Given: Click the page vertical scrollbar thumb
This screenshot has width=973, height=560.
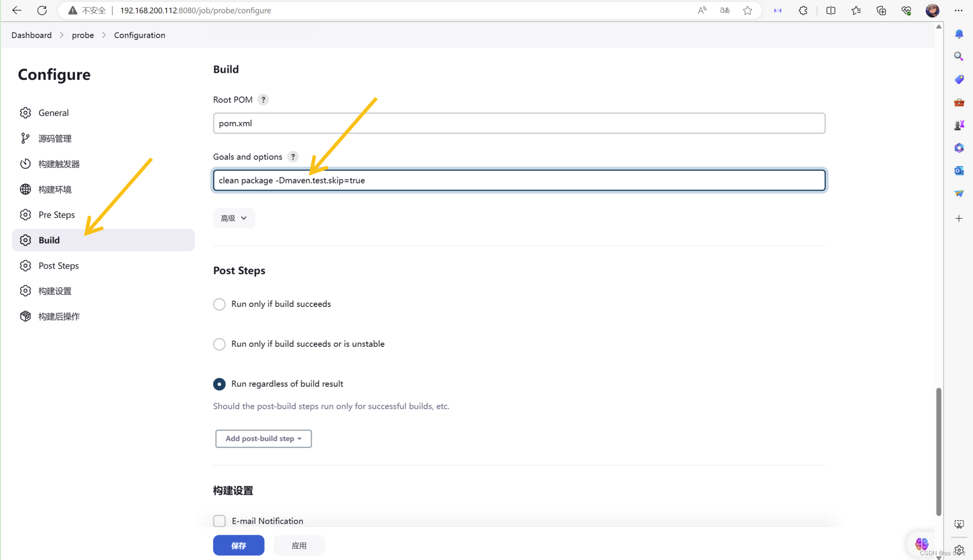Looking at the screenshot, I should point(938,452).
